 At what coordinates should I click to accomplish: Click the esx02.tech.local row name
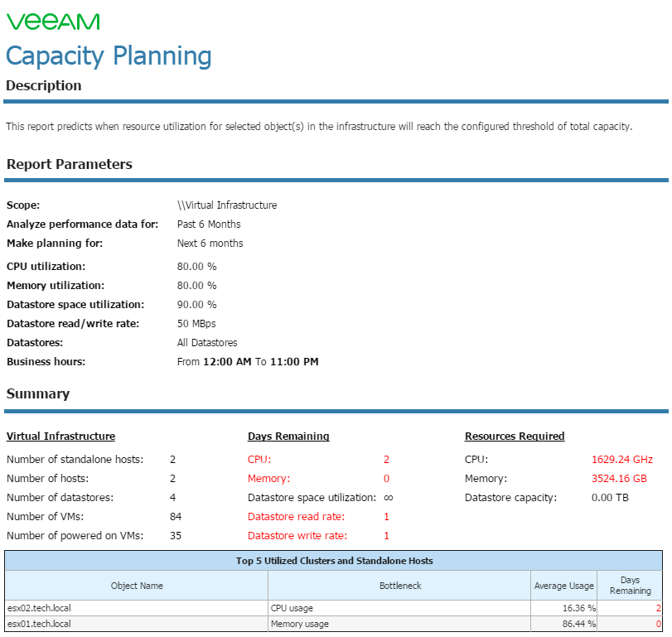point(39,608)
